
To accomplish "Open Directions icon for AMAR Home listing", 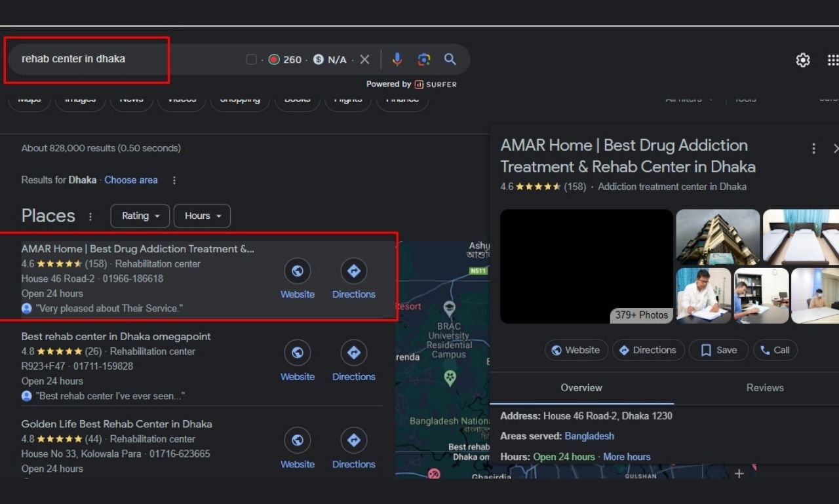I will click(x=354, y=271).
